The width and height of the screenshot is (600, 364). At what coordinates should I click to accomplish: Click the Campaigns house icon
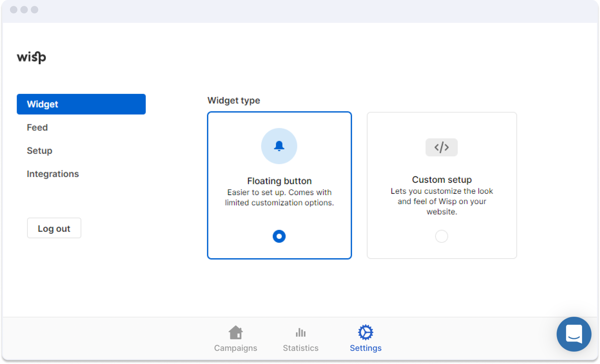(236, 332)
